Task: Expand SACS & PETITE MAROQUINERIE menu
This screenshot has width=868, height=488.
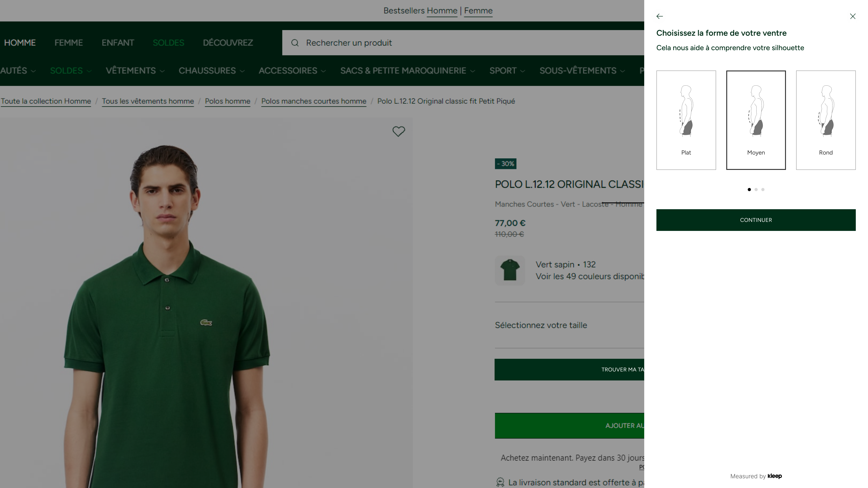Action: tap(407, 71)
